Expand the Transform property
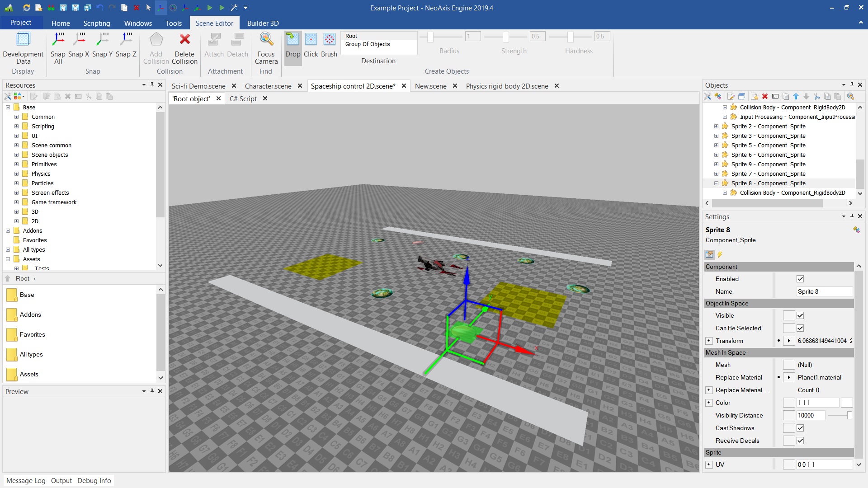 (x=709, y=341)
